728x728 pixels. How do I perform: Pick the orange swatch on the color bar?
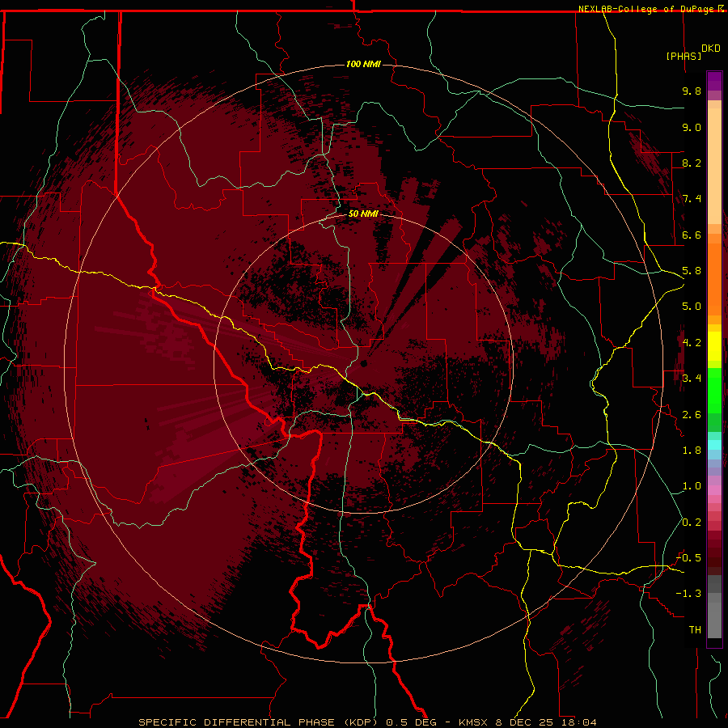(714, 278)
